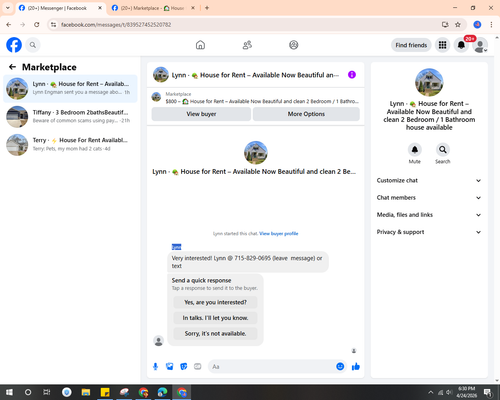This screenshot has width=500, height=400.
Task: Click the browser reload icon
Action: pyautogui.click(x=37, y=25)
